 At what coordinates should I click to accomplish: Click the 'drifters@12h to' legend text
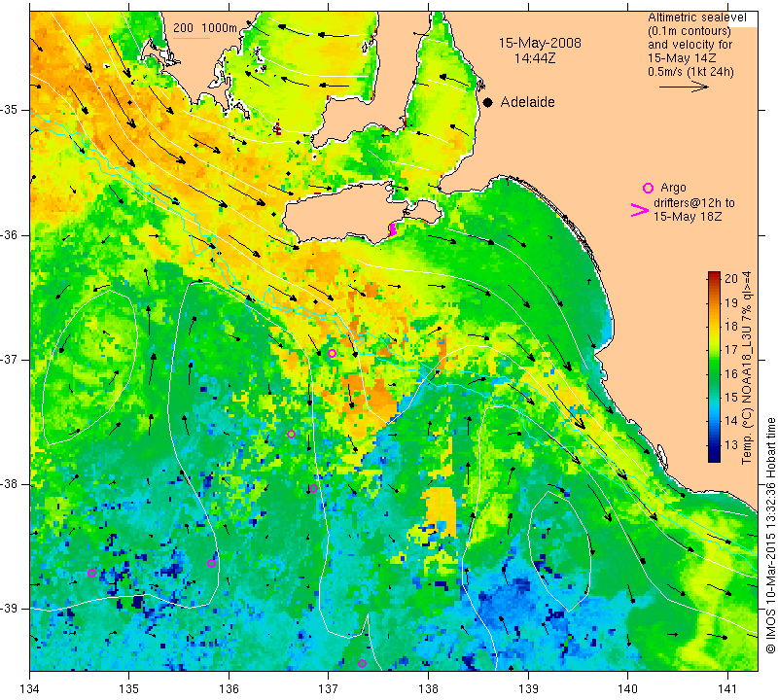coord(694,203)
